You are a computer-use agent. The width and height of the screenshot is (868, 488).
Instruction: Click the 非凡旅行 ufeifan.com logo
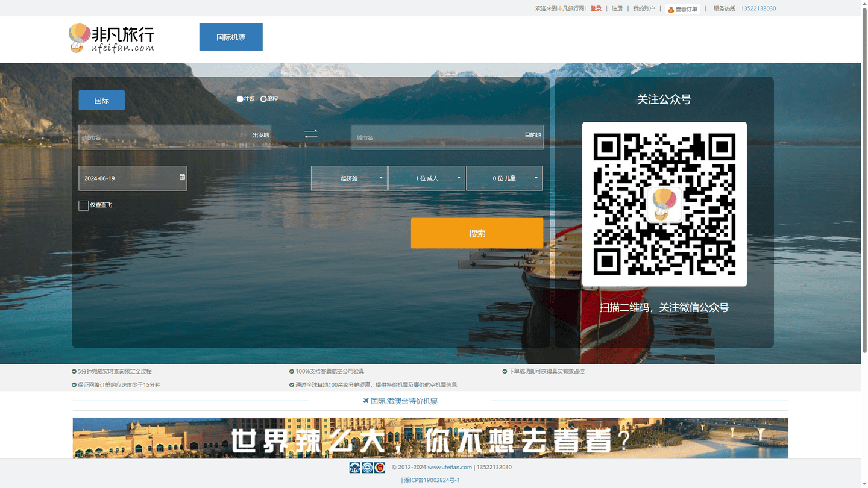tap(112, 38)
